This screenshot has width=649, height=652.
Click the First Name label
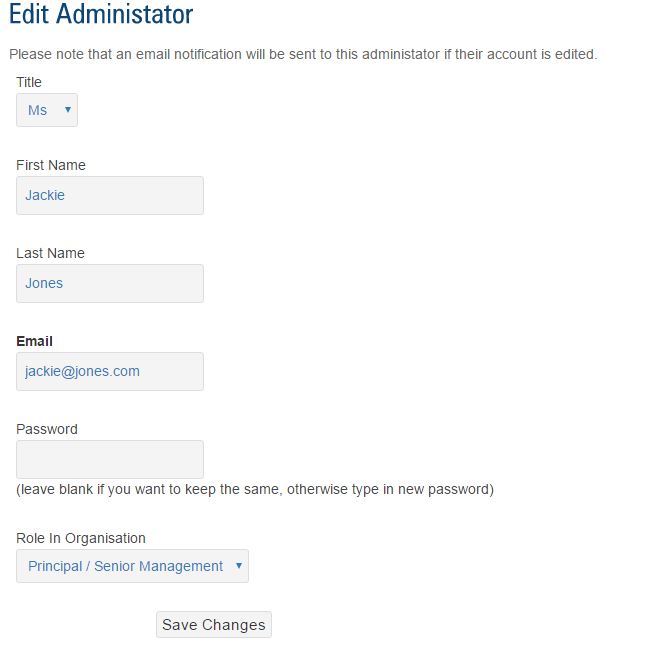click(x=51, y=165)
